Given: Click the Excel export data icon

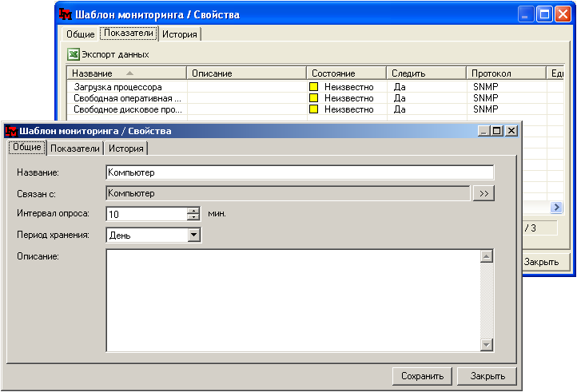Looking at the screenshot, I should [x=74, y=54].
